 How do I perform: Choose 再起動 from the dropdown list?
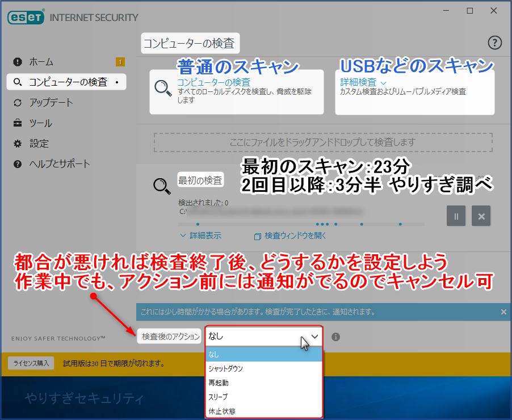[264, 383]
